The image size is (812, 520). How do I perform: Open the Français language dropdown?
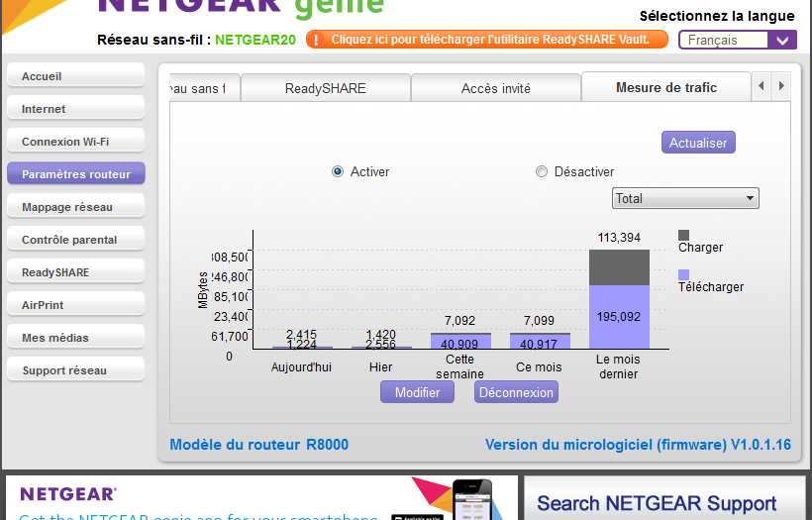point(737,40)
